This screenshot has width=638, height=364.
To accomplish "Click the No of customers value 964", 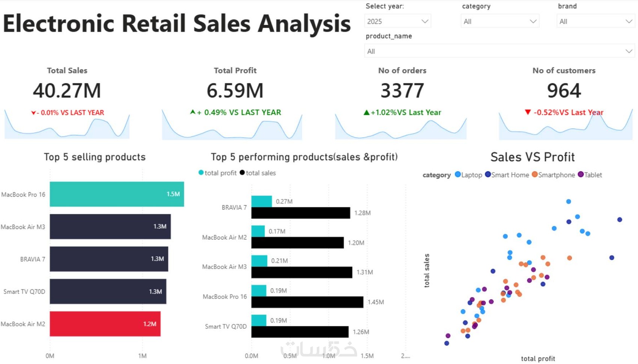I will 564,90.
